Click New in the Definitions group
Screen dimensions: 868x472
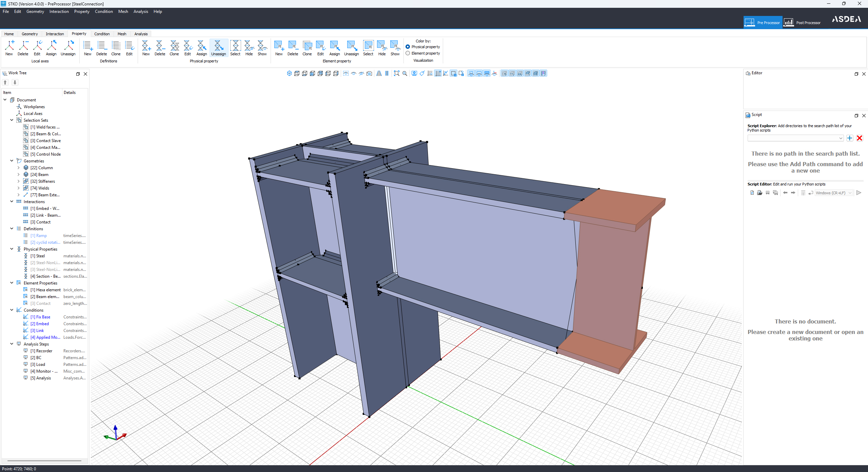coord(87,48)
